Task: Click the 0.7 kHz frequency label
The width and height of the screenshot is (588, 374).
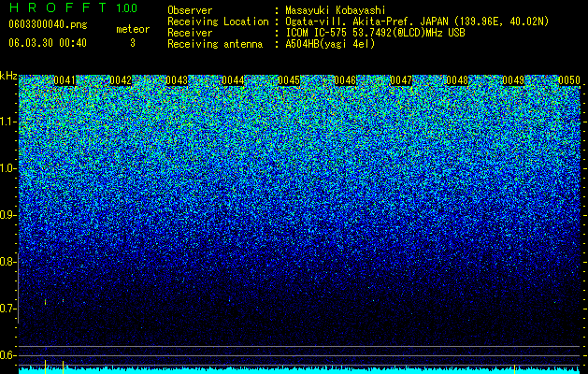Action: pos(8,309)
